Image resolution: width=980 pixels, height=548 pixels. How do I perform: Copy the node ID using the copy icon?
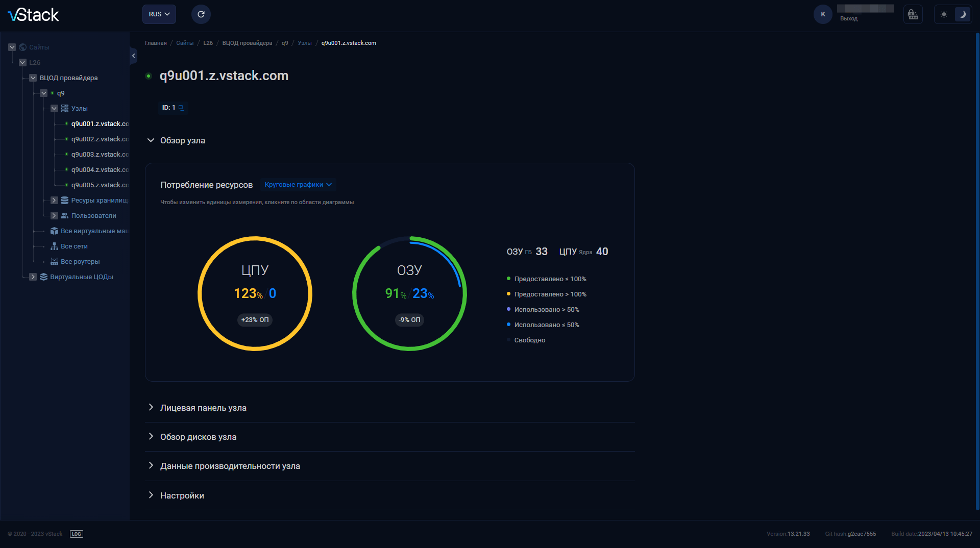[x=182, y=108]
